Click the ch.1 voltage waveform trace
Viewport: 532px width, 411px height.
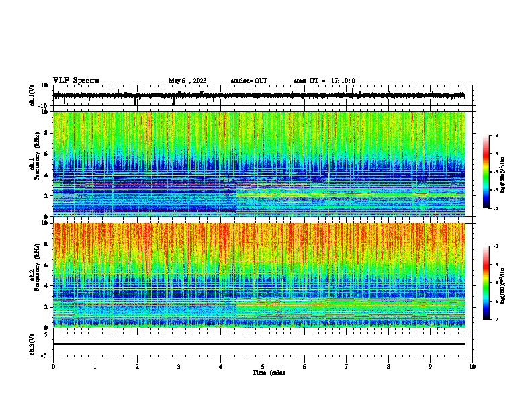coord(259,95)
